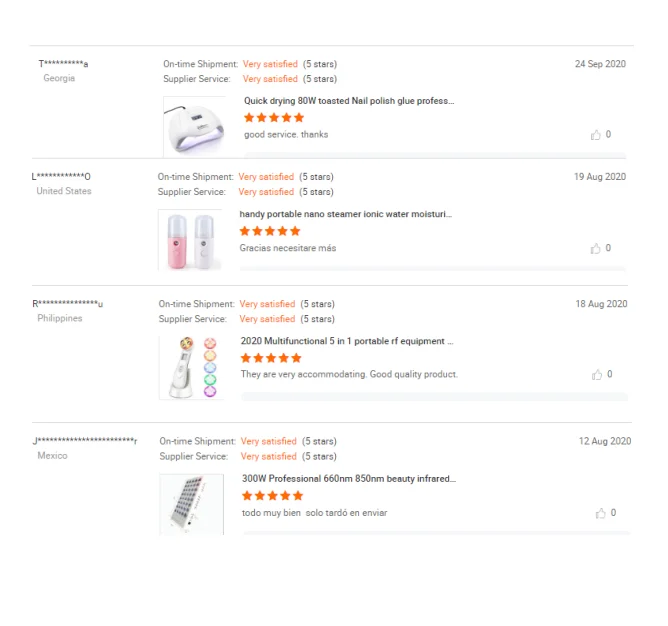Screen dimensions: 668x626
Task: Click the five-star rating on nail lamp review
Action: point(274,118)
